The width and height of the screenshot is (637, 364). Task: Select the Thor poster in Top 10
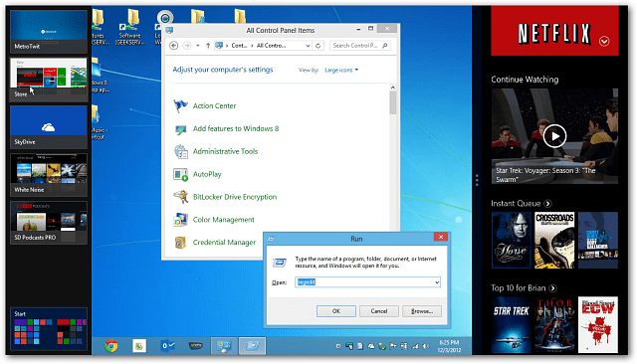click(554, 324)
